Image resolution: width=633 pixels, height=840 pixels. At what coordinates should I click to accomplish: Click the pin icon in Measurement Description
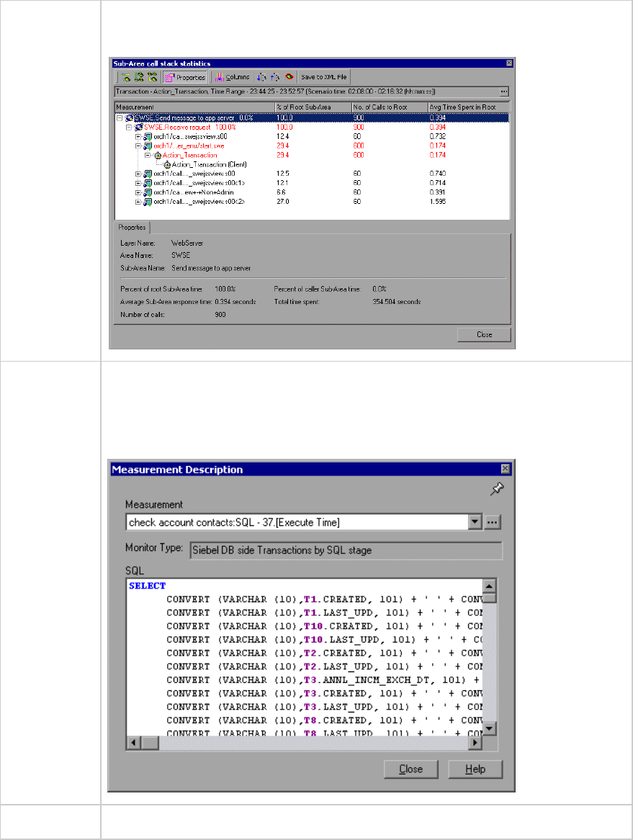coord(497,488)
